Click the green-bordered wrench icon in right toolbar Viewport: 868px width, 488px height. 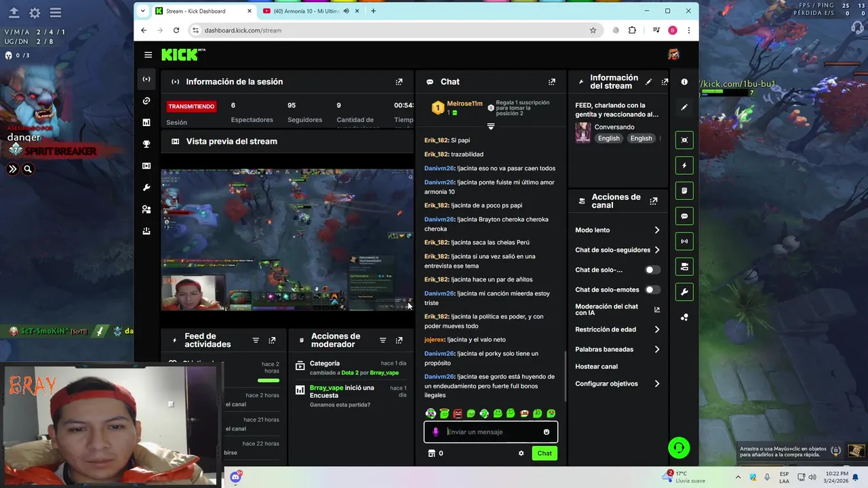[x=684, y=292]
